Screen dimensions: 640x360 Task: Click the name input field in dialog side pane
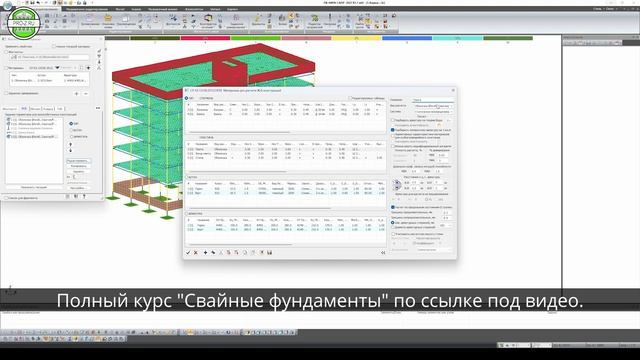point(433,100)
